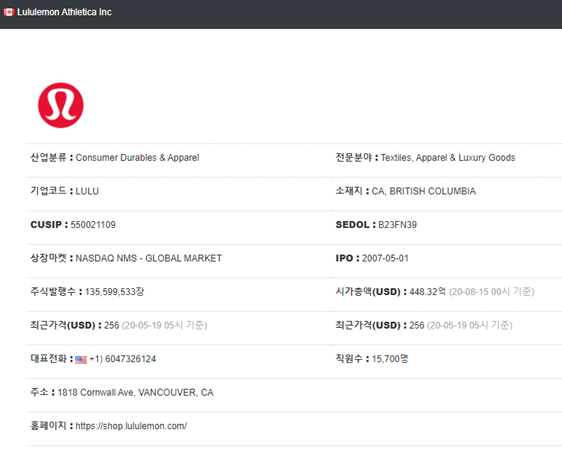Select the IPO date 2007-05-01
The image size is (562, 459).
[x=385, y=258]
